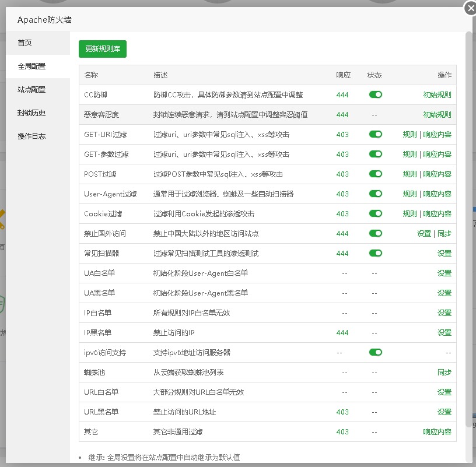Click 设置 for URL白名单
This screenshot has width=476, height=467.
coord(444,392)
